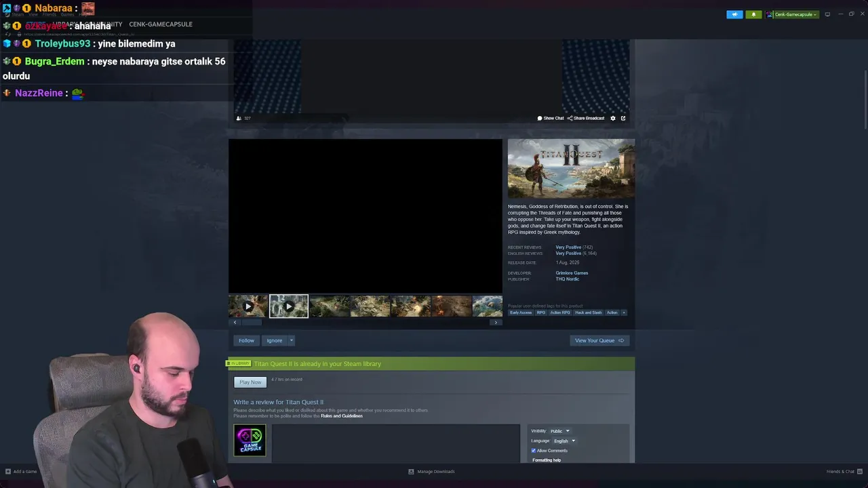Click Hack and Slash tag

[x=589, y=312]
